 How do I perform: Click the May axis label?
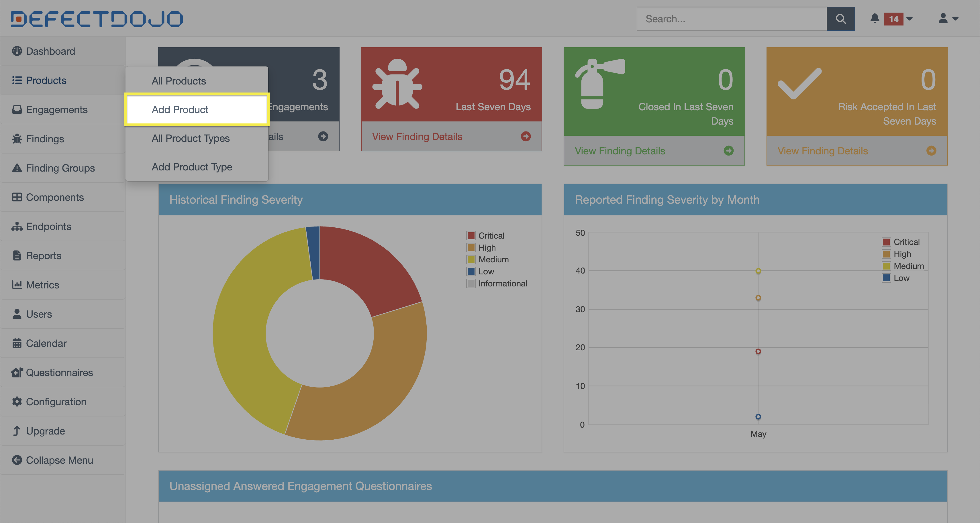pyautogui.click(x=758, y=434)
